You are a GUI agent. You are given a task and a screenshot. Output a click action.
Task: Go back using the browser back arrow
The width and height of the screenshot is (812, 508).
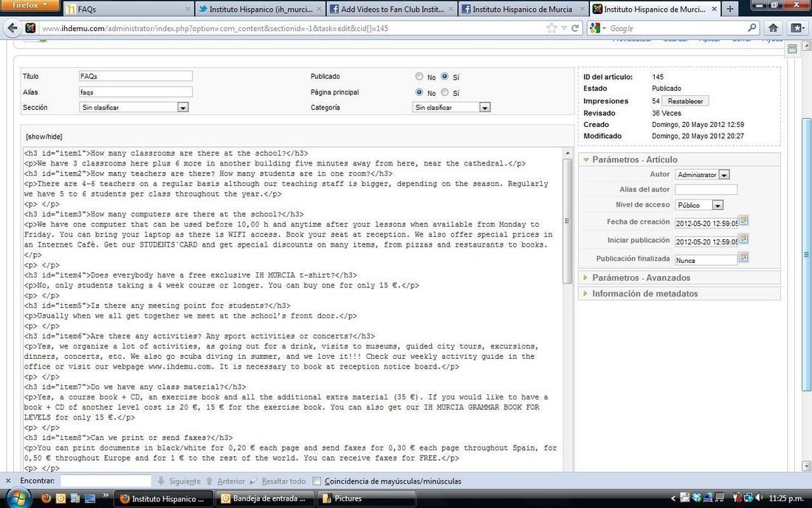pos(13,28)
